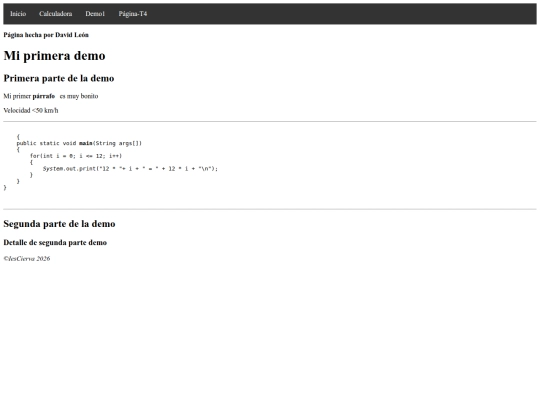540x405 pixels.
Task: Click the 'Primera parte de la demo' heading
Action: pyautogui.click(x=59, y=78)
